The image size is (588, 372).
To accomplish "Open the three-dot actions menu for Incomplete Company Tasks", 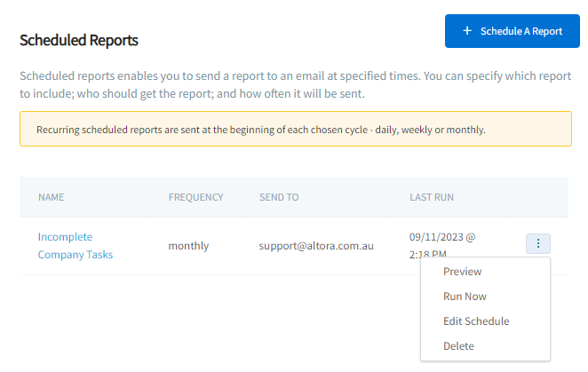I will [x=537, y=243].
